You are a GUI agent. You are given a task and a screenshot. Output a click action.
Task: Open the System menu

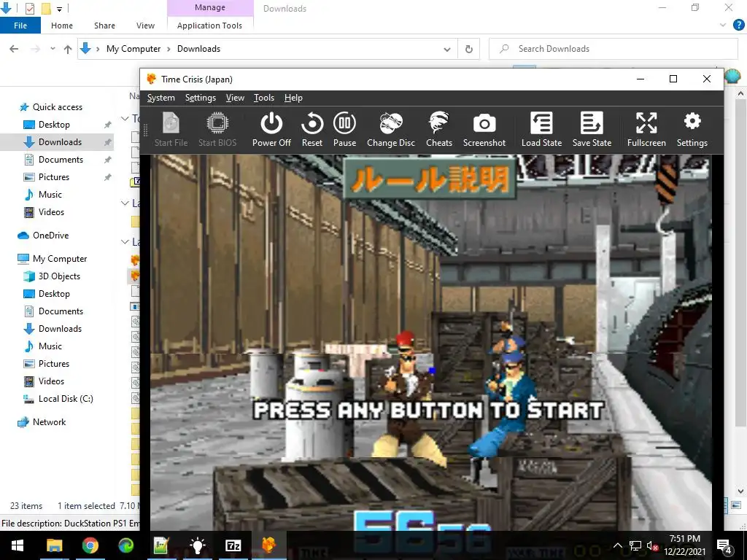(161, 98)
